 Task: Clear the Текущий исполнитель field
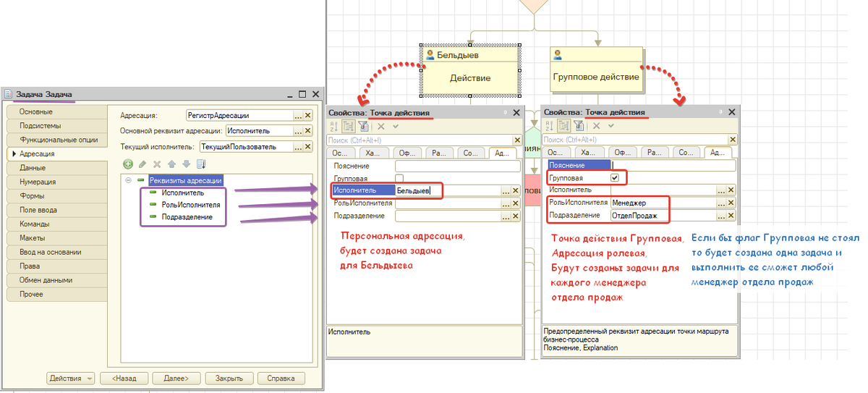[x=307, y=147]
